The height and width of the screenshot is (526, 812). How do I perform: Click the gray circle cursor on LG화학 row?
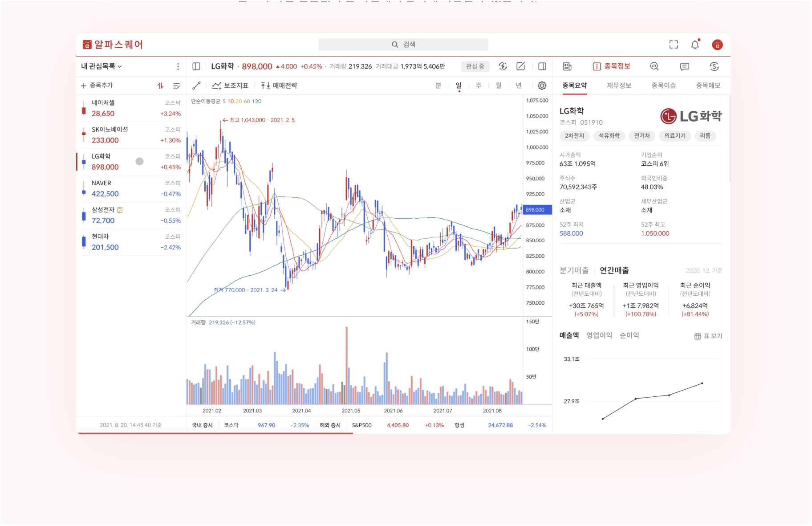click(x=139, y=161)
